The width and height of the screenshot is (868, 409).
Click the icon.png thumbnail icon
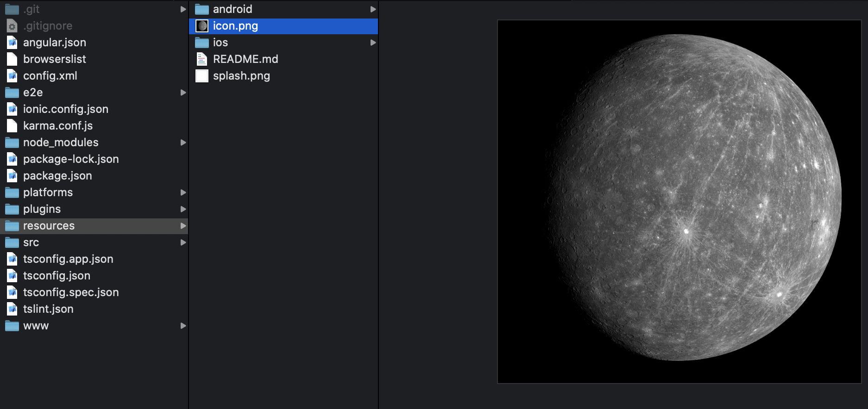click(x=201, y=26)
